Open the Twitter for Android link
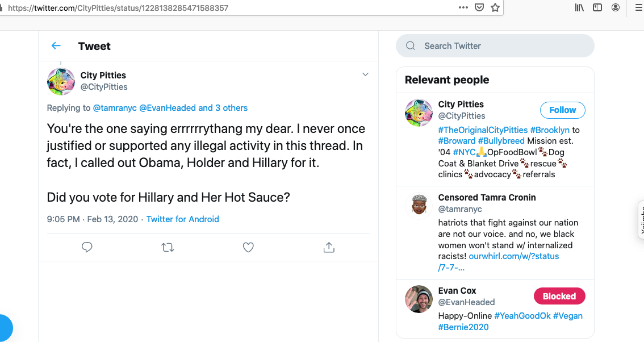644x342 pixels. [x=182, y=219]
